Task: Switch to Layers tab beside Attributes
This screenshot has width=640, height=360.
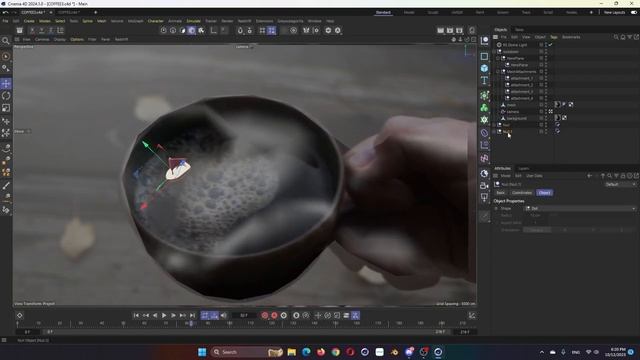Action: tap(523, 169)
